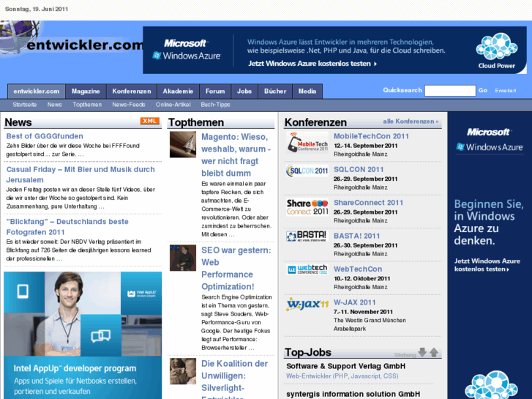Open the W-JAX 11 logo
Image resolution: width=532 pixels, height=399 pixels.
coord(307,304)
